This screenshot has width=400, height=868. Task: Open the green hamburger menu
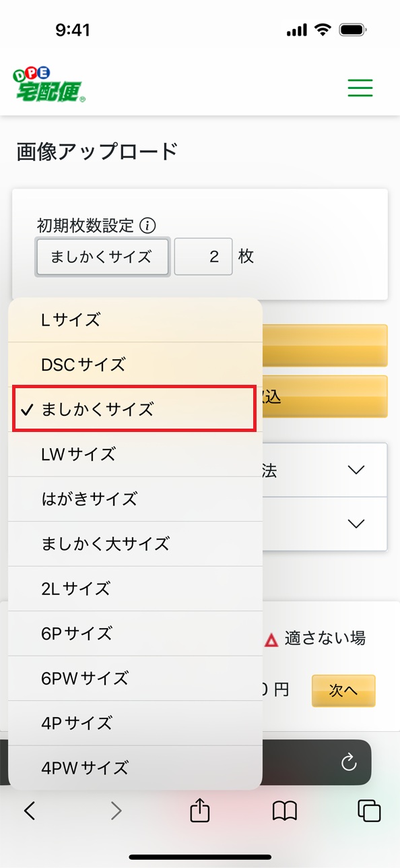(360, 88)
